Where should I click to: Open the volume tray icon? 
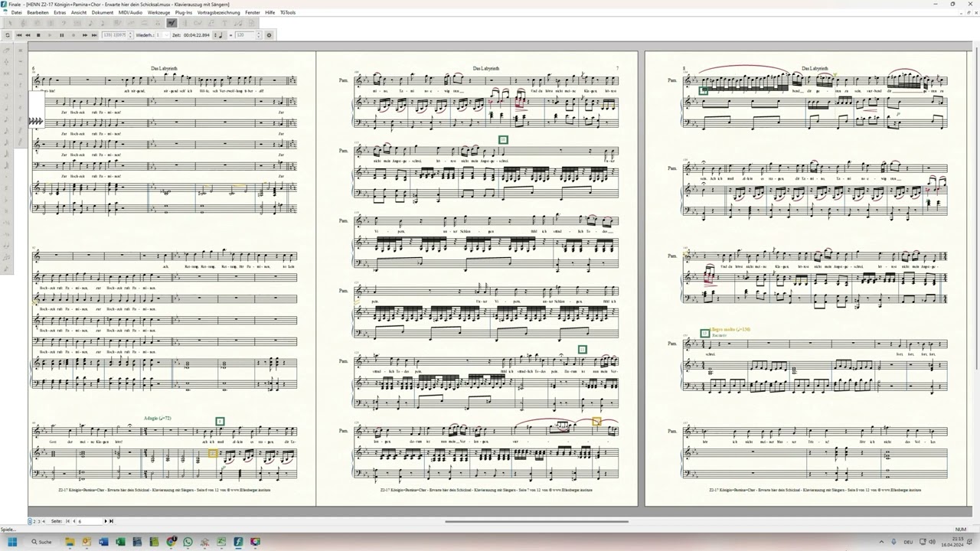[x=932, y=542]
